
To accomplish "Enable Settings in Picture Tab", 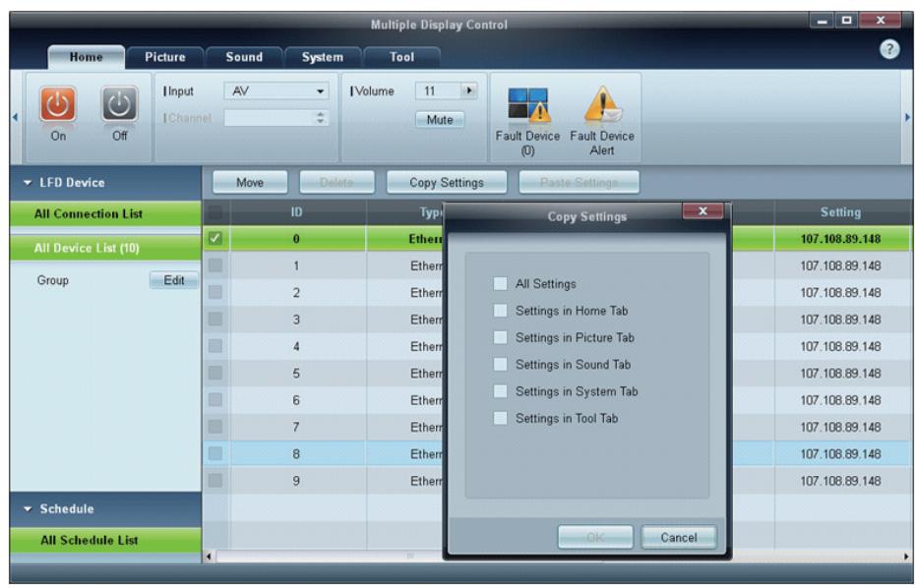I will tap(500, 337).
